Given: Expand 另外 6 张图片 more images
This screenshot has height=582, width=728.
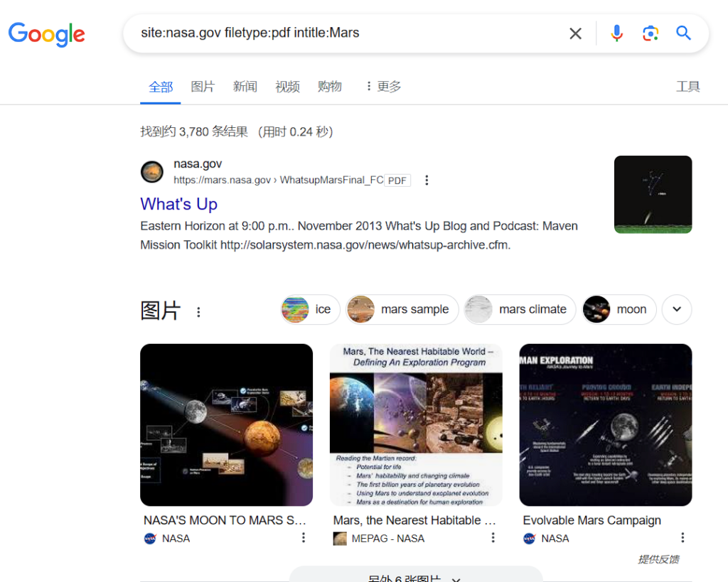Looking at the screenshot, I should (x=416, y=576).
